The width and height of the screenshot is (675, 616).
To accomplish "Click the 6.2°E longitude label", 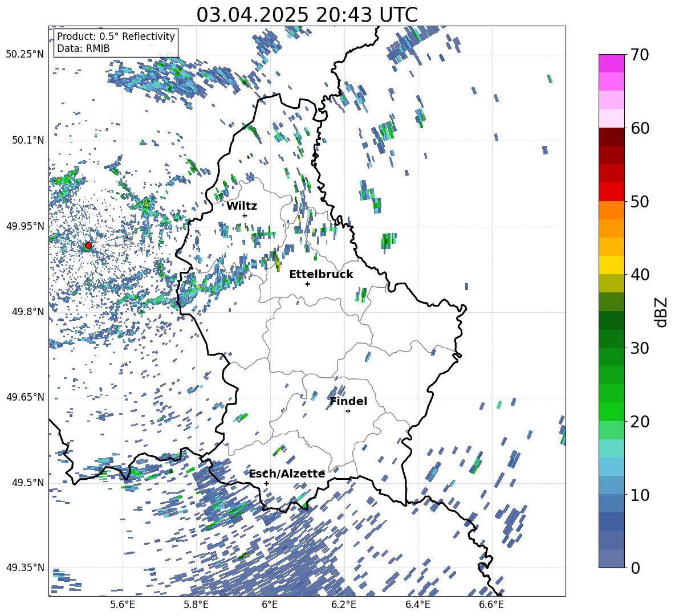I will click(344, 605).
